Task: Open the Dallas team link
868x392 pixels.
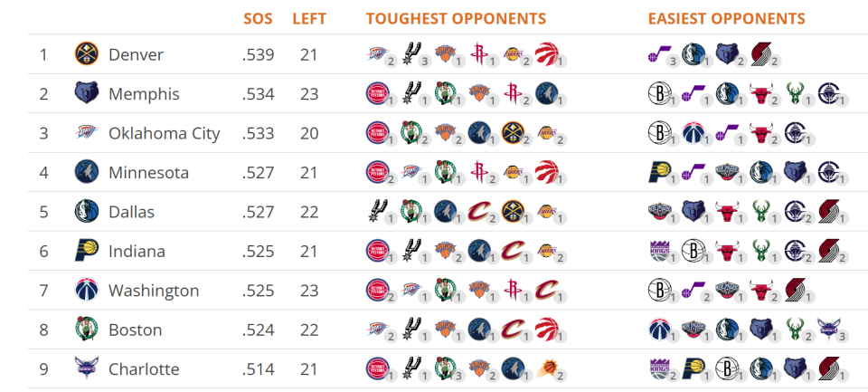Action: point(131,212)
